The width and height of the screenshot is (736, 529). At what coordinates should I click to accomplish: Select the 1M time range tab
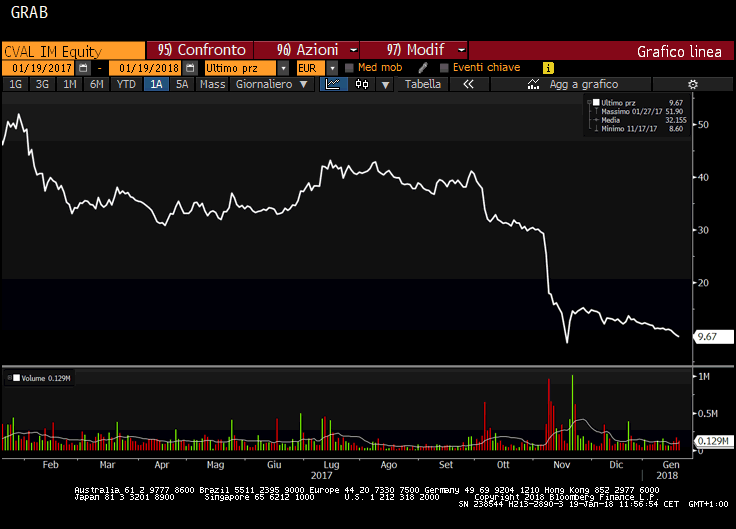(x=69, y=84)
